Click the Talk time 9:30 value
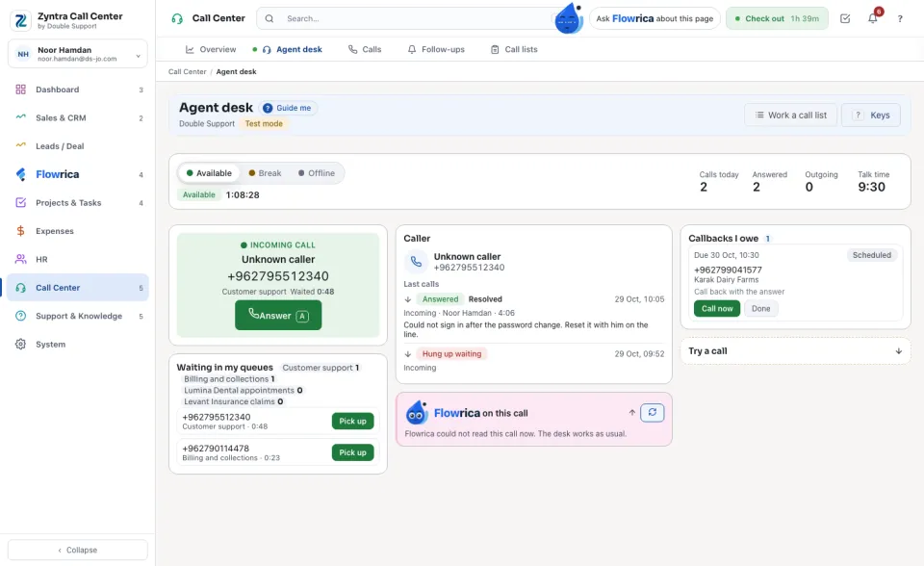 871,187
